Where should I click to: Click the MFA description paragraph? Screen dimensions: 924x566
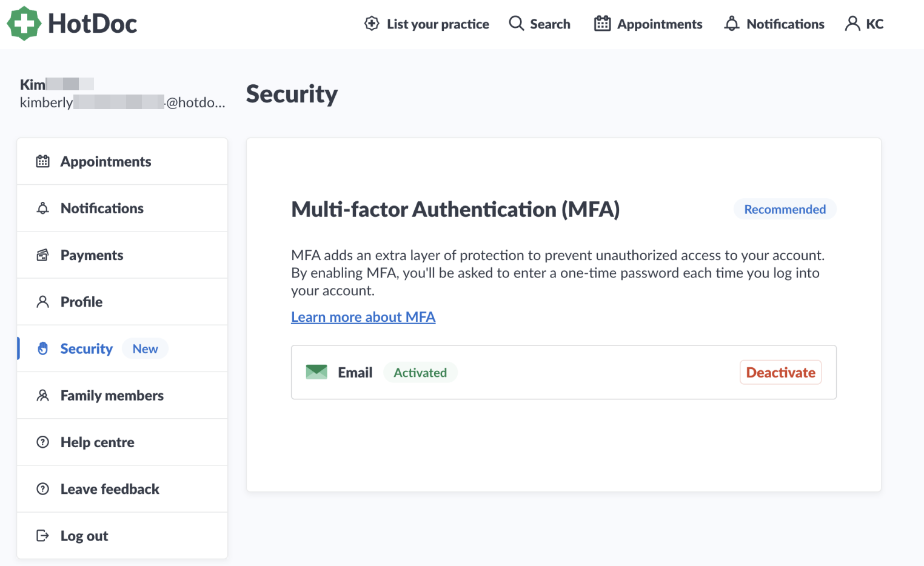[558, 273]
